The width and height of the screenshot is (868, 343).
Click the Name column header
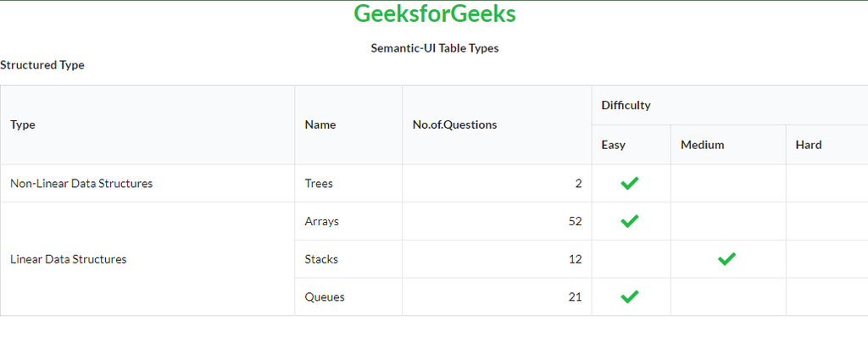(x=320, y=124)
